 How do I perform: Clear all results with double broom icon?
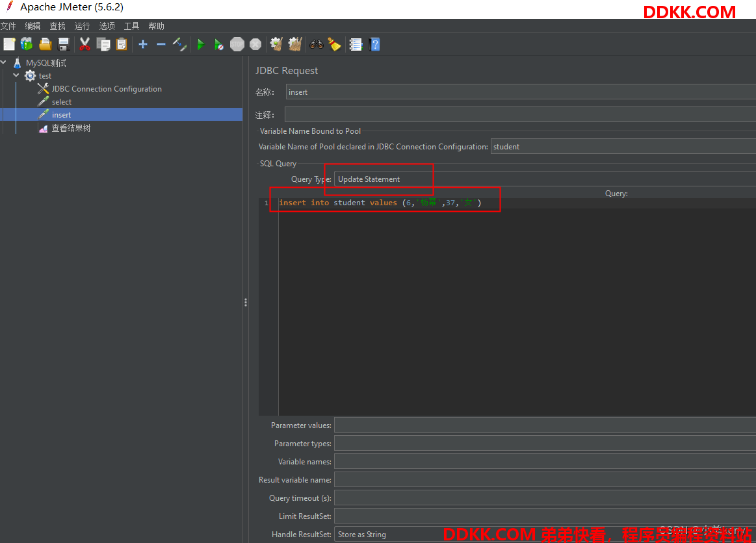[295, 44]
